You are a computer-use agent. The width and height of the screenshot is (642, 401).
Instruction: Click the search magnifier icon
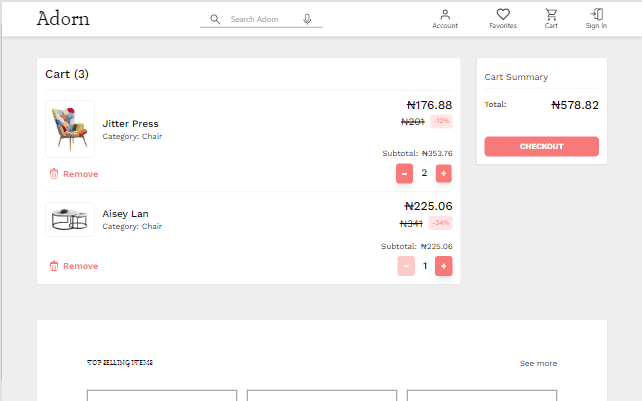pos(214,19)
